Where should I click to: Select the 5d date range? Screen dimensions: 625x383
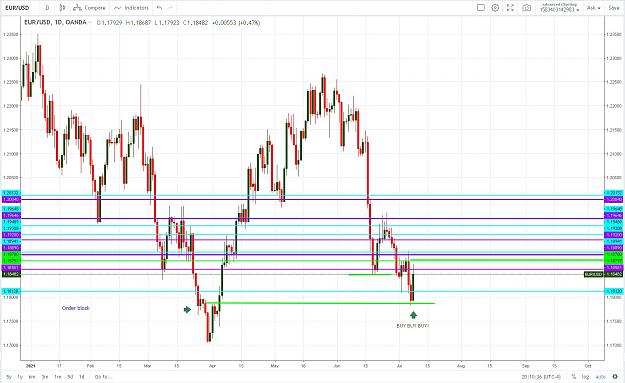tap(70, 377)
